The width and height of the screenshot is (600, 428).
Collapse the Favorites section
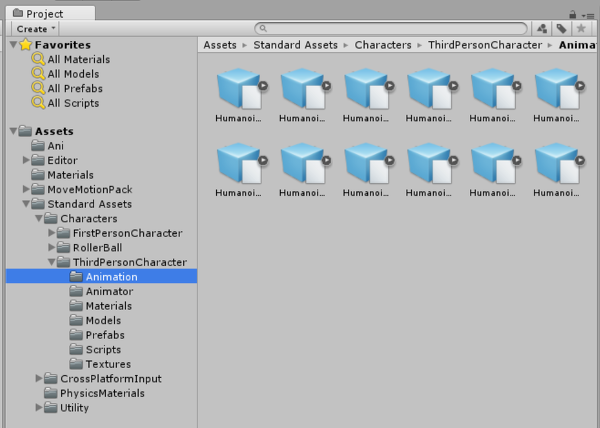coord(13,45)
